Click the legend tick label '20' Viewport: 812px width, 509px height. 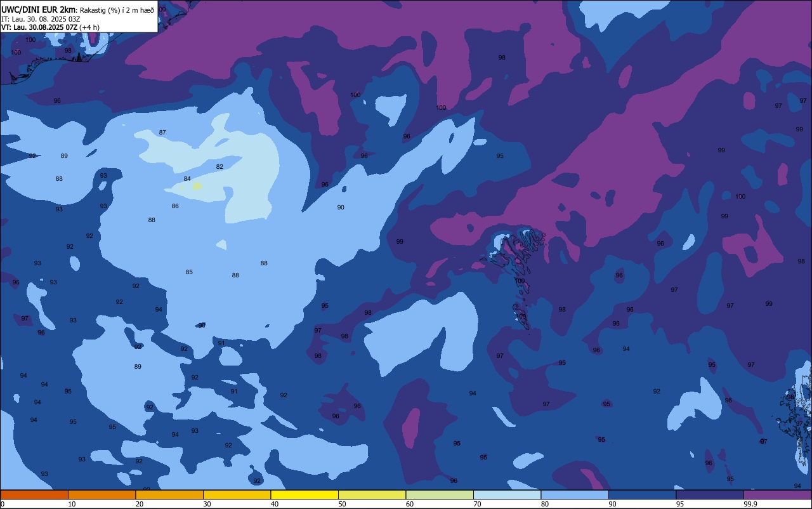(140, 504)
